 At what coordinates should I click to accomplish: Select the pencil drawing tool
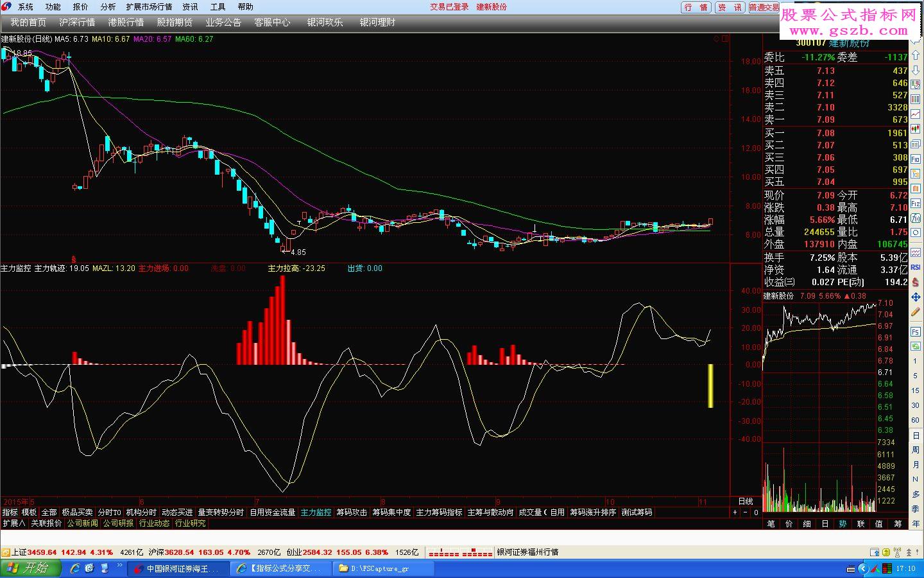coord(916,313)
